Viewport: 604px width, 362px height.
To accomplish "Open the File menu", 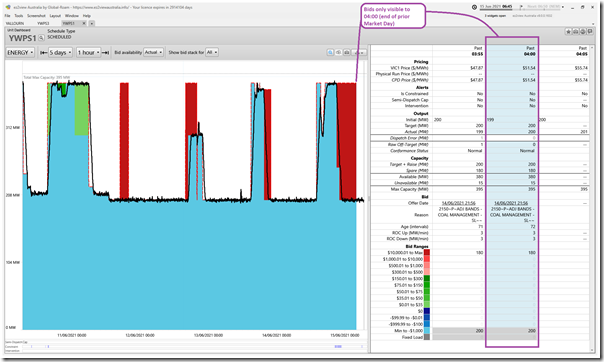I will point(7,16).
